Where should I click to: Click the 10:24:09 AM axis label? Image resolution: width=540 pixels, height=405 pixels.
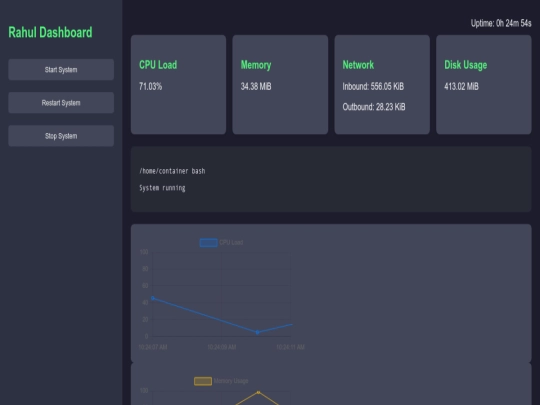(x=222, y=347)
